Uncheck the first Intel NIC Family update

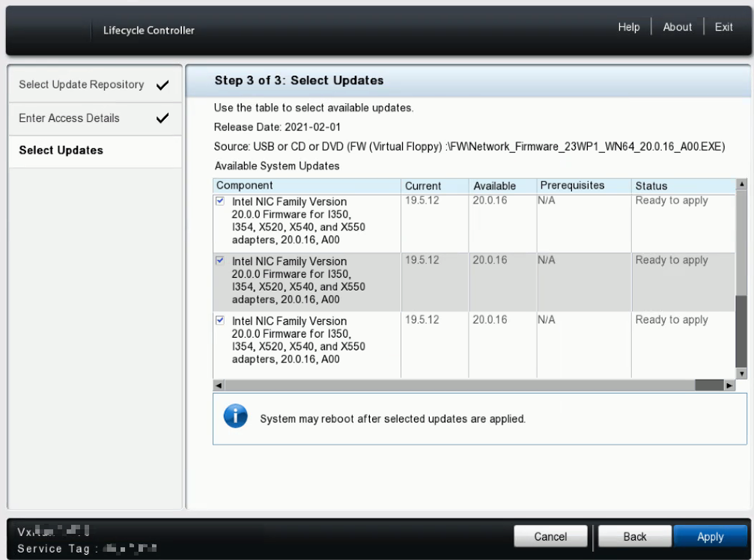(x=221, y=201)
